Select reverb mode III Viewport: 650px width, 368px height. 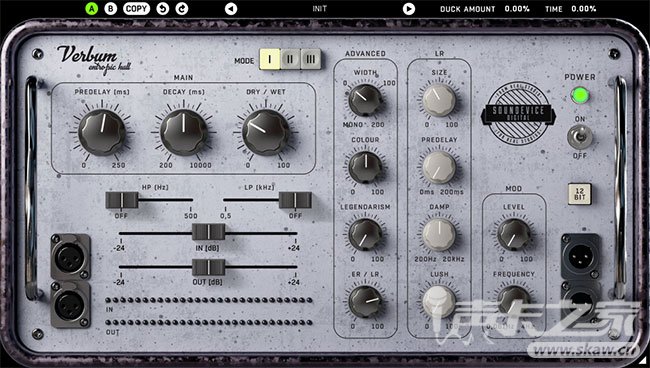click(310, 59)
